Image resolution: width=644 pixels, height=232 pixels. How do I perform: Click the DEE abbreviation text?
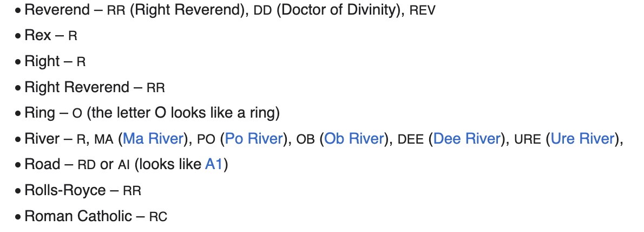[x=411, y=139]
